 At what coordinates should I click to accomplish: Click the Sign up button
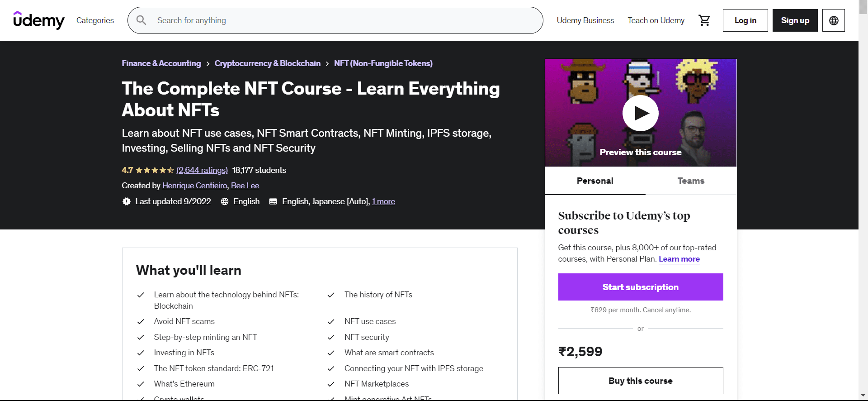[795, 20]
